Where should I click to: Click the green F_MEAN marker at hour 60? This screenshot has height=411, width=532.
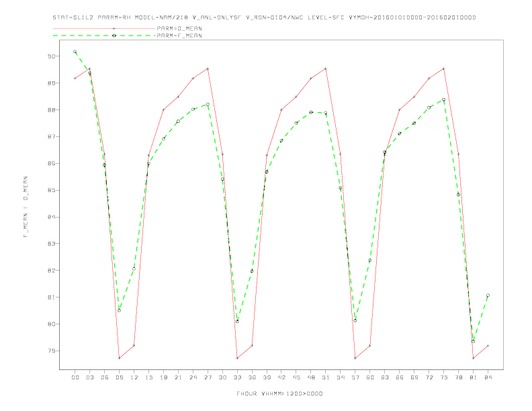point(370,261)
